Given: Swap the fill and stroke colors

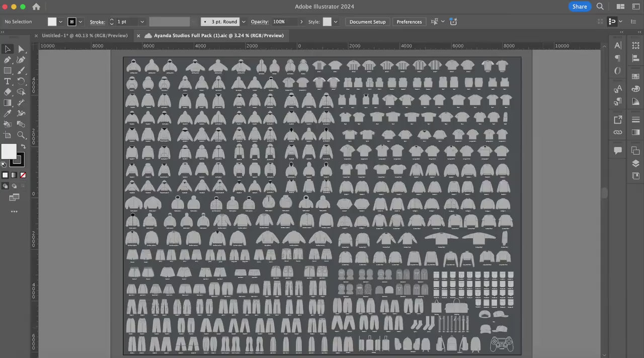Looking at the screenshot, I should pos(23,146).
